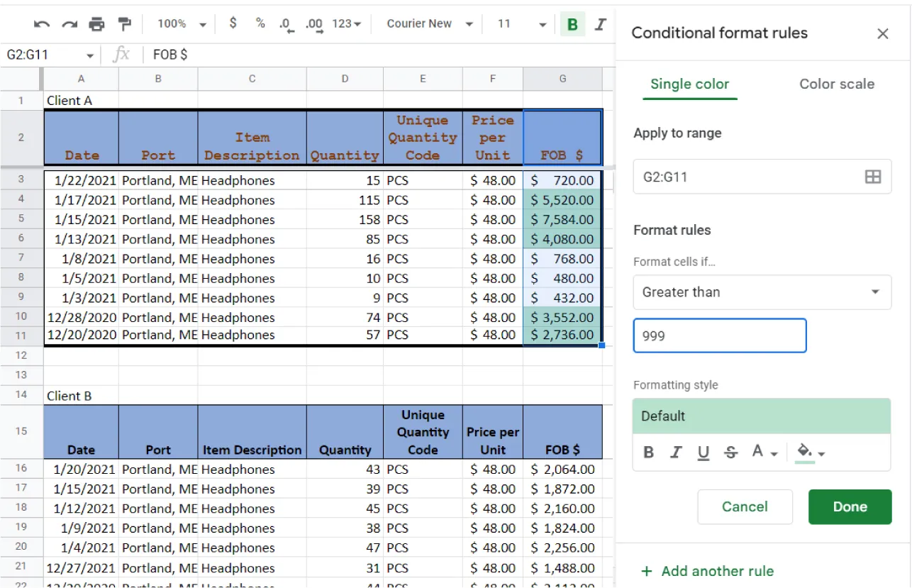The height and width of the screenshot is (588, 912).
Task: Open the print dialog
Action: (x=97, y=23)
